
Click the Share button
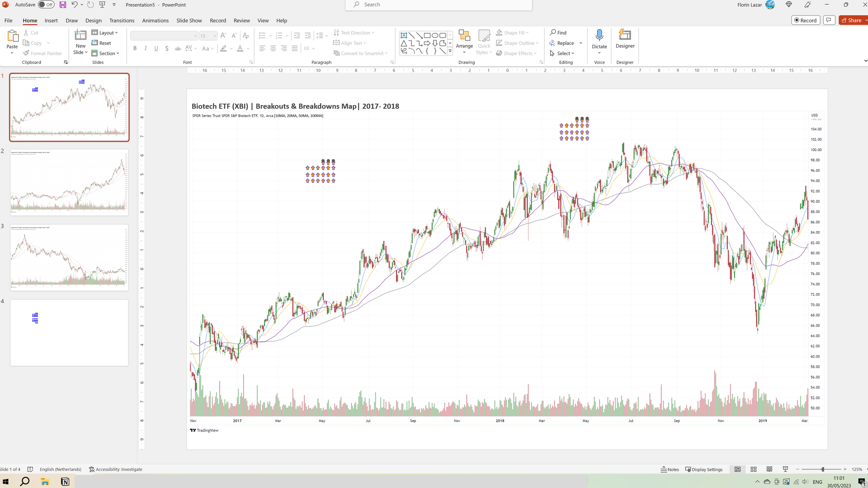pos(852,20)
